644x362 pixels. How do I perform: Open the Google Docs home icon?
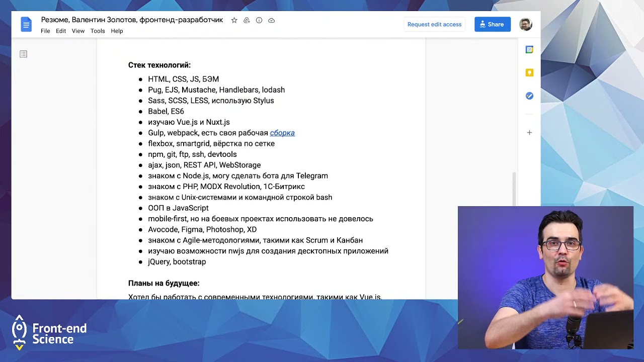click(26, 24)
